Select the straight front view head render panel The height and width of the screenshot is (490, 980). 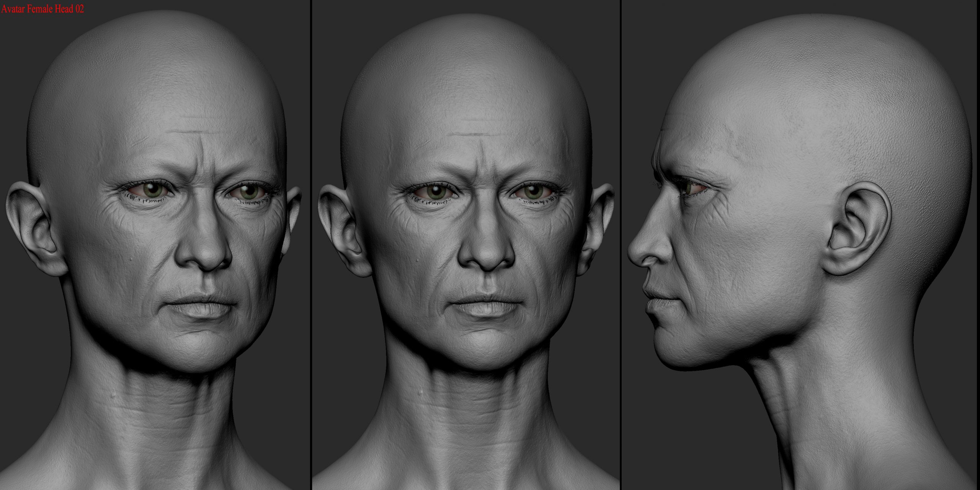click(466, 245)
